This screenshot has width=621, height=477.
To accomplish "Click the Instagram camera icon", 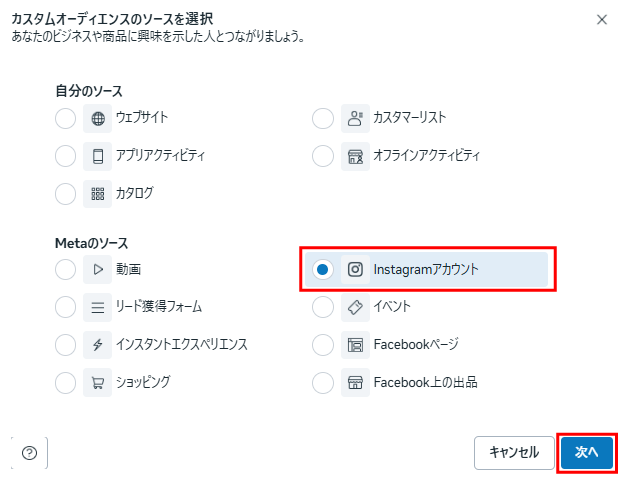I will 355,269.
